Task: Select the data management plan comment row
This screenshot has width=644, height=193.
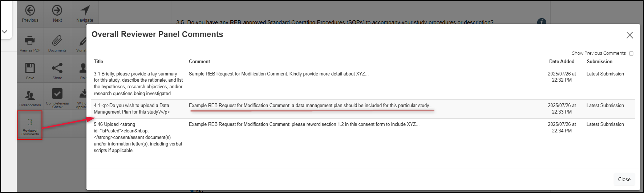Action: click(x=310, y=106)
